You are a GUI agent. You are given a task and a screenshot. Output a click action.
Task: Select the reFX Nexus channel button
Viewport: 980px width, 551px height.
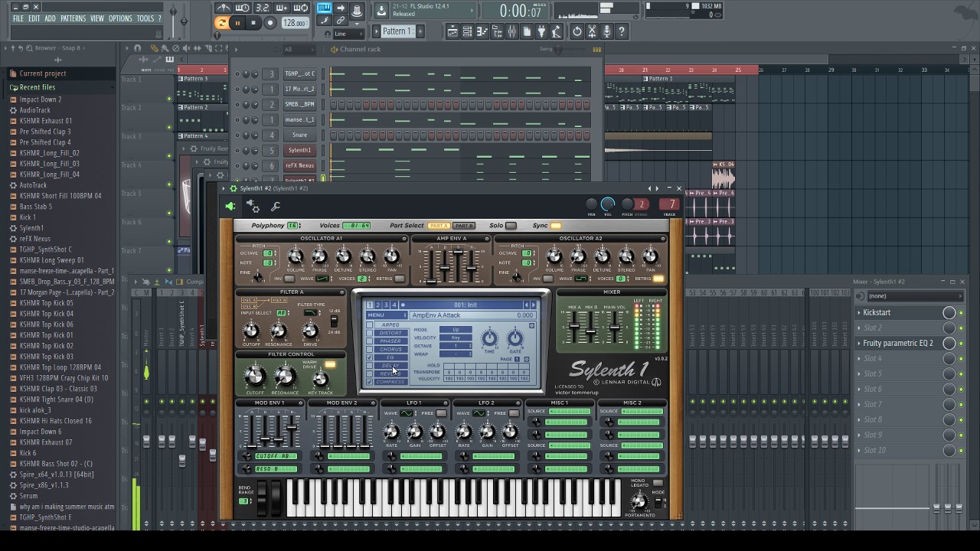[299, 165]
